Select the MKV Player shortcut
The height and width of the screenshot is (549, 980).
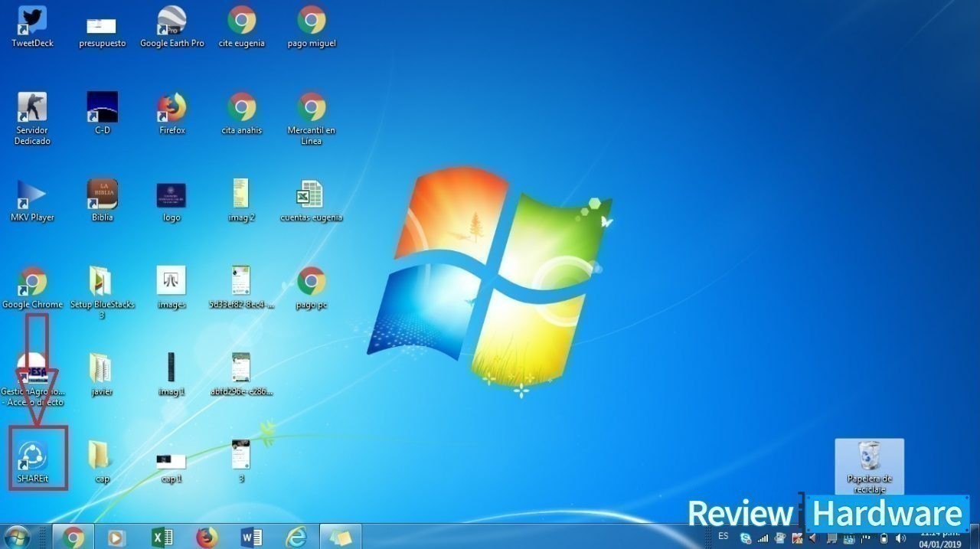[x=33, y=201]
